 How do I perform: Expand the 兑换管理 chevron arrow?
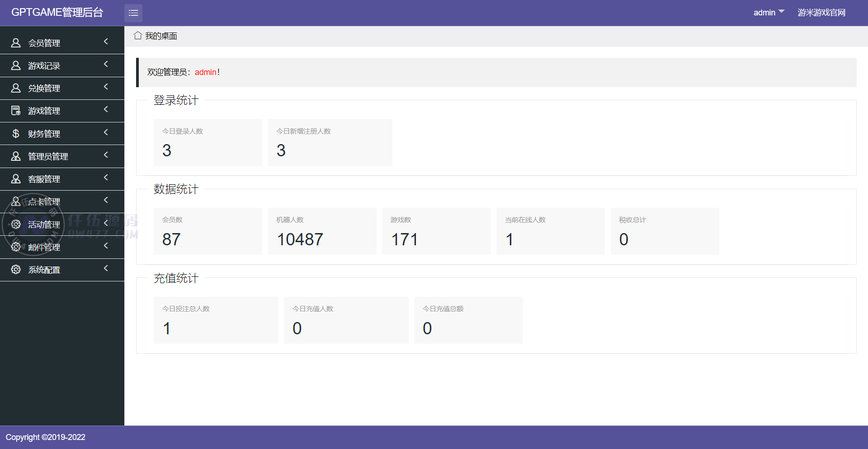point(106,87)
